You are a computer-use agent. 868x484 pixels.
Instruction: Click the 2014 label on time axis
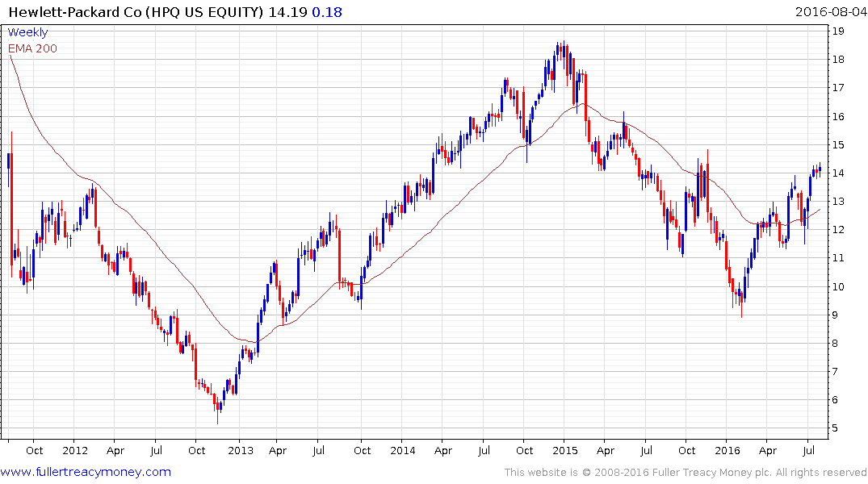(402, 450)
